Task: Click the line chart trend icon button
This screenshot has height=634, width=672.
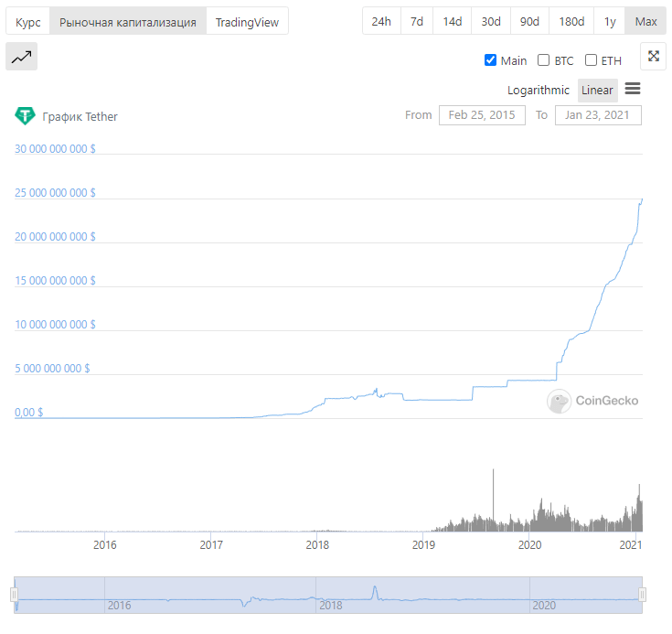Action: coord(21,56)
